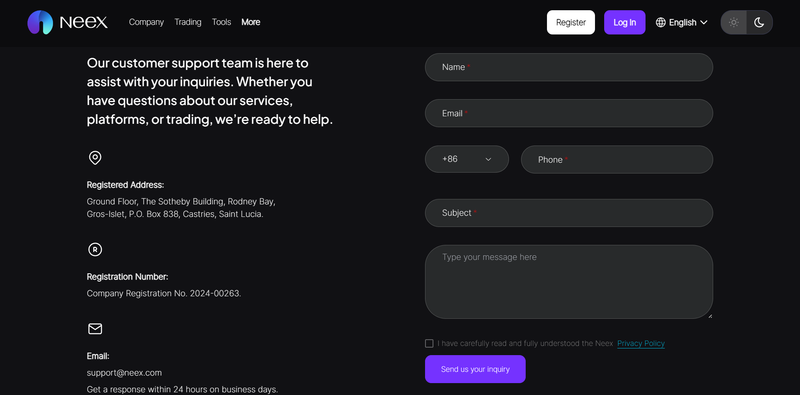The width and height of the screenshot is (800, 395).
Task: Click the envelope email icon
Action: click(x=95, y=329)
